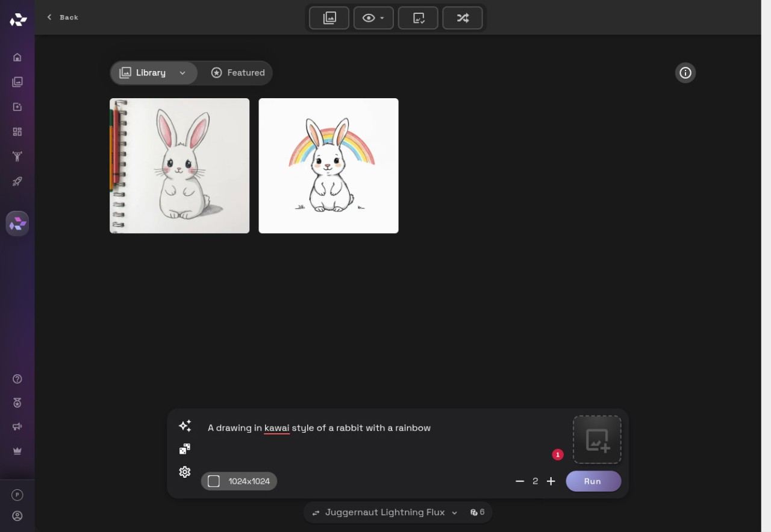
Task: Open the crown upgrade icon in sidebar
Action: click(17, 451)
